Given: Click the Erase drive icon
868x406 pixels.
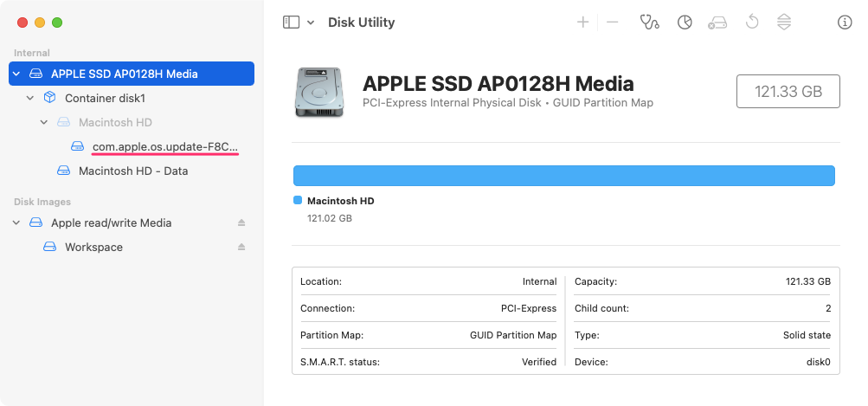Looking at the screenshot, I should [717, 23].
